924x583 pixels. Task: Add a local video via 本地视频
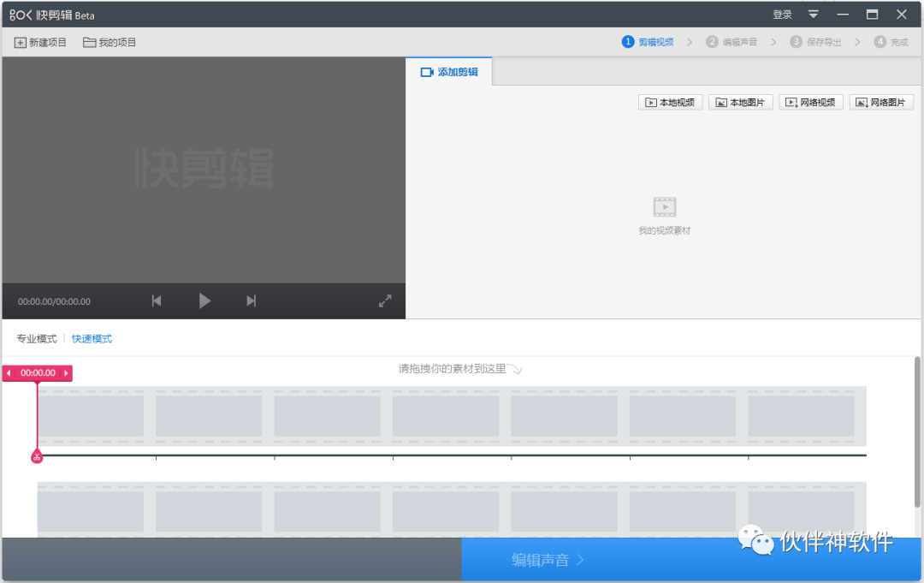[670, 103]
